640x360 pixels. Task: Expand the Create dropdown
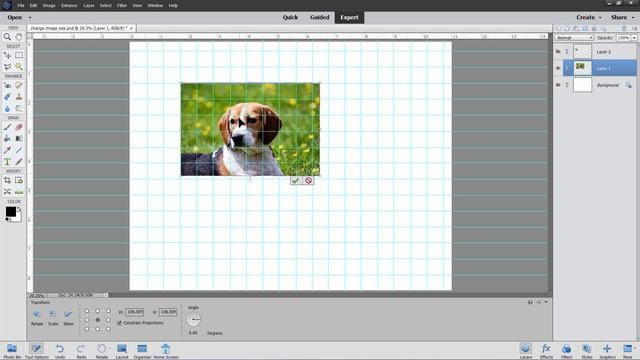pos(600,18)
